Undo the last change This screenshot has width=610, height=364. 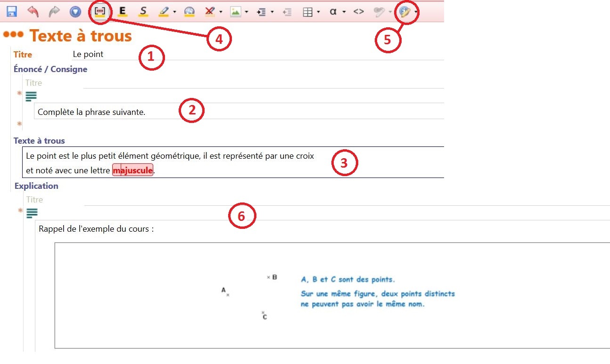pos(32,11)
